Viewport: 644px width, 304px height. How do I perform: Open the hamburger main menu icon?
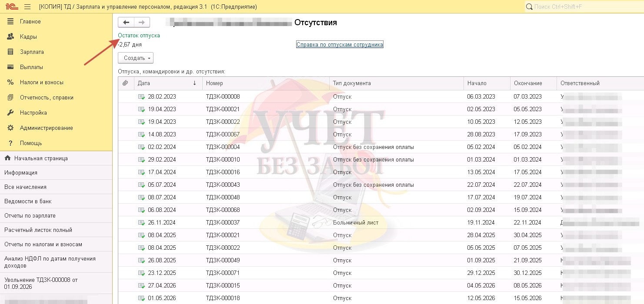tap(27, 7)
